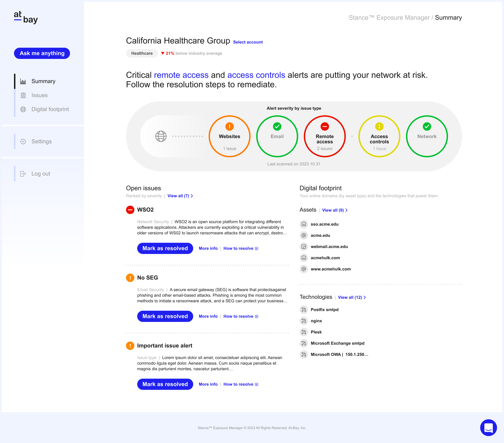Click the Ask me anything button

pos(42,53)
